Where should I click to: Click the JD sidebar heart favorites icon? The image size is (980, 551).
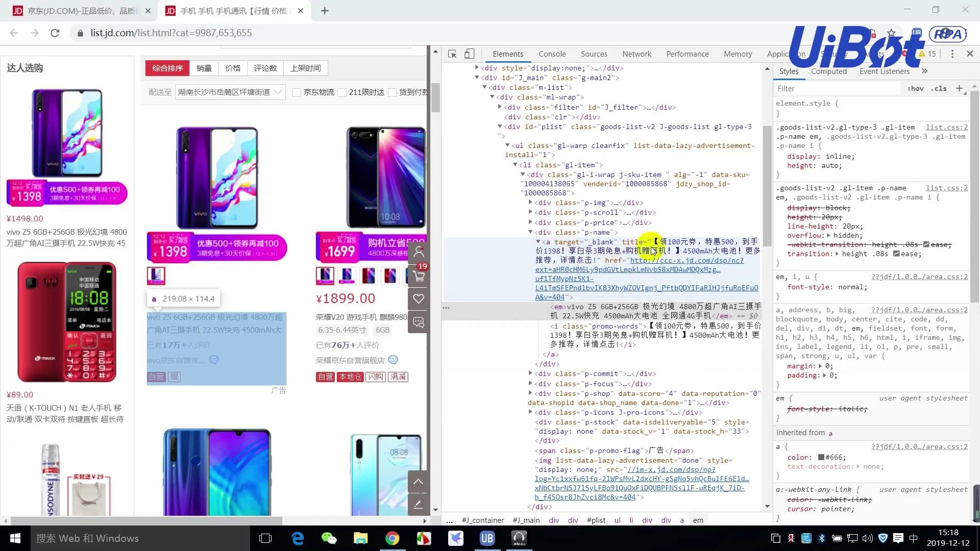419,299
